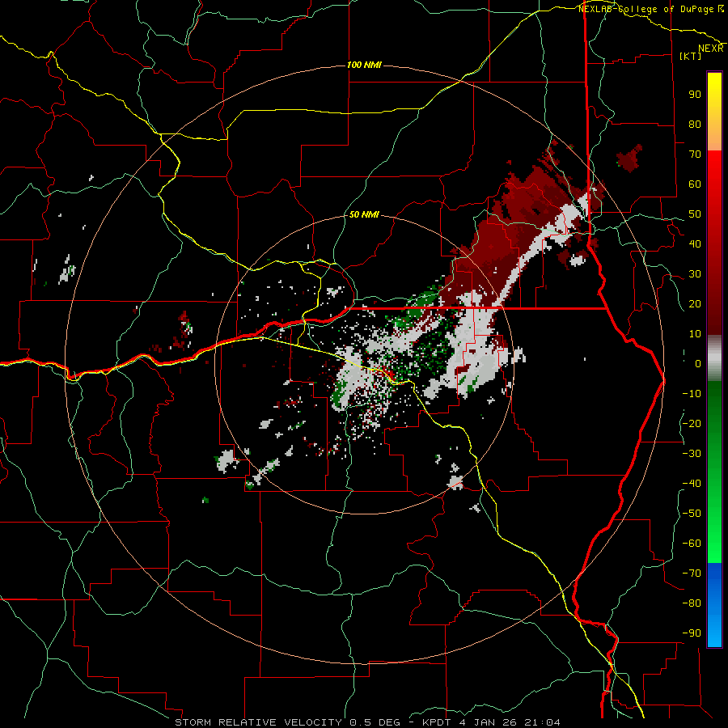Click the -60 value on the velocity scale

pyautogui.click(x=692, y=544)
